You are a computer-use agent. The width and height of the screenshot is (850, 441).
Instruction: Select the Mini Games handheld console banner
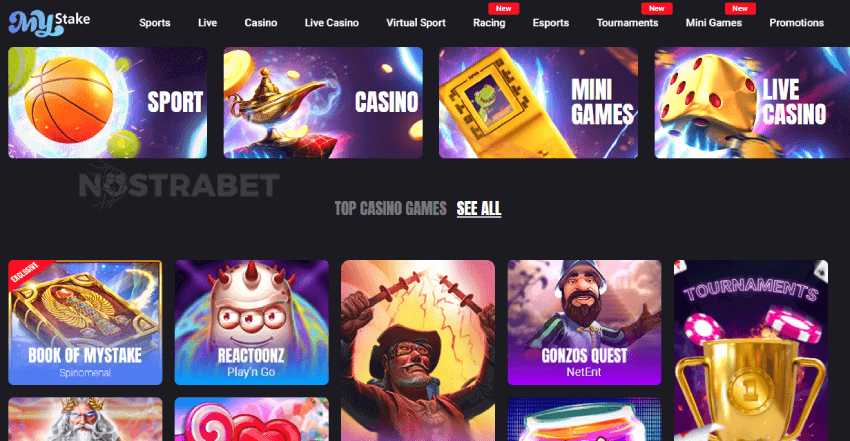[538, 103]
